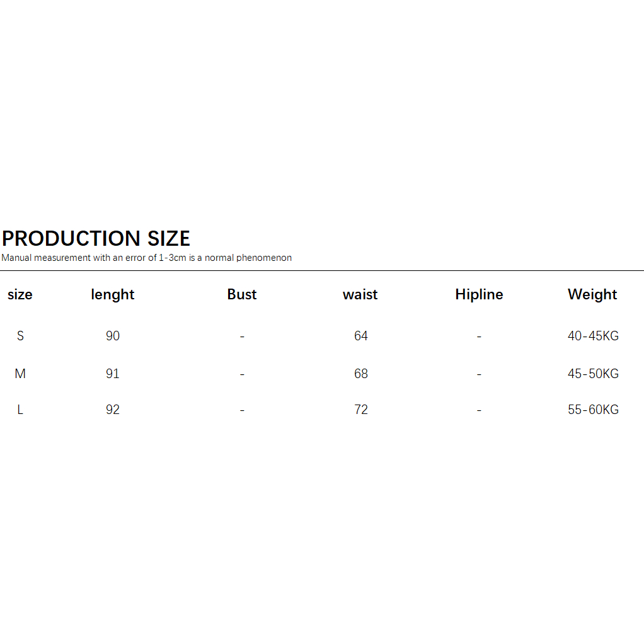Select the L size row label
644x644 pixels.
coord(20,410)
